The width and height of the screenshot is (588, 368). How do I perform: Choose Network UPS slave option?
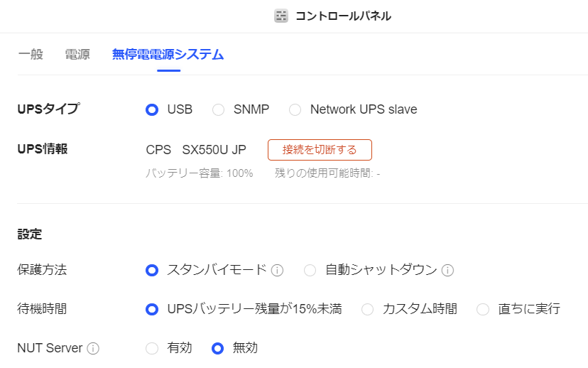[x=295, y=109]
